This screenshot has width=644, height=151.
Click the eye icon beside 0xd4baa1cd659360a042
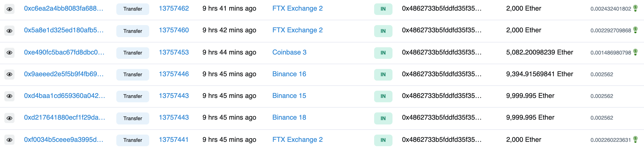coord(9,96)
